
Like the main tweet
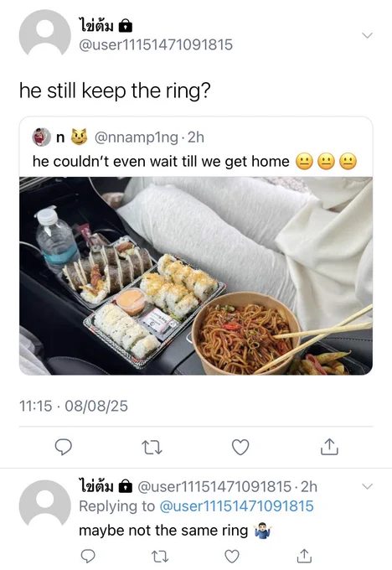tap(240, 447)
